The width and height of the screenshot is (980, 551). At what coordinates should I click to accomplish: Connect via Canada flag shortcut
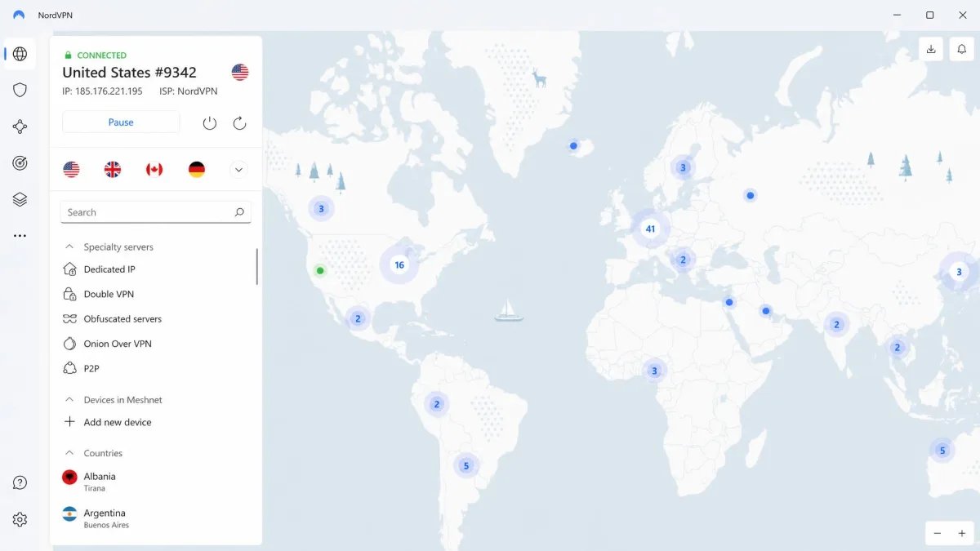point(154,170)
